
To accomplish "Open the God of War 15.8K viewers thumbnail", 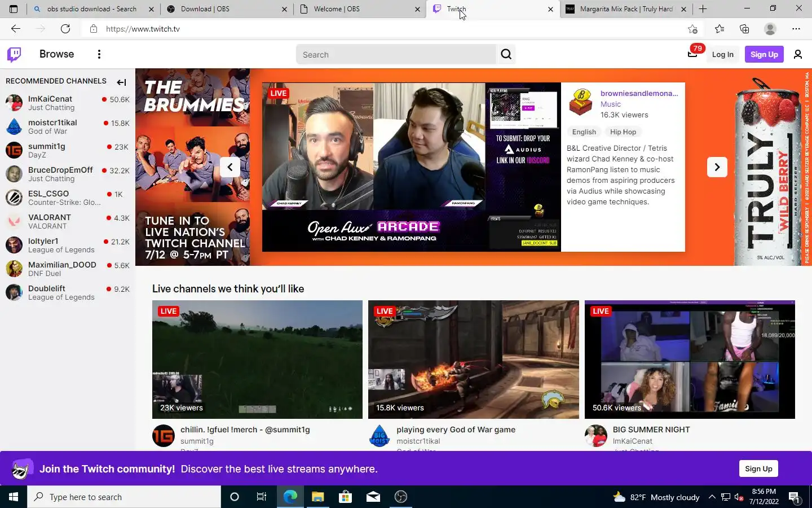I will tap(474, 360).
